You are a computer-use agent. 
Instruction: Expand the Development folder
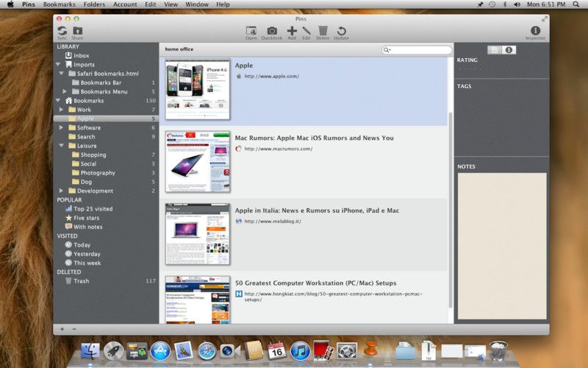pos(61,191)
